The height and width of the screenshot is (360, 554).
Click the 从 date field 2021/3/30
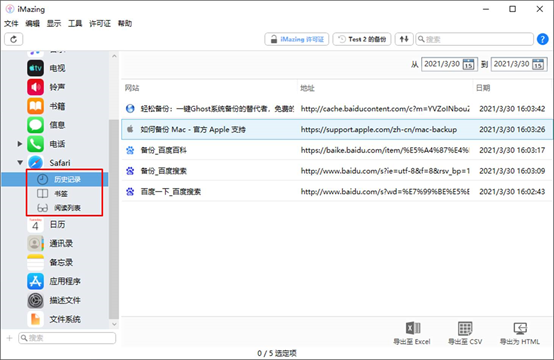point(442,64)
